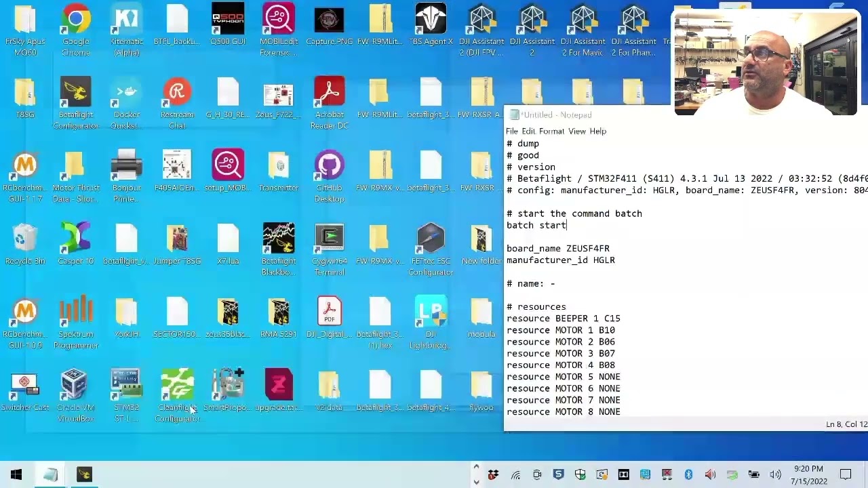Screen dimensions: 868x488
Task: Select TBS Agent X shortcut
Action: pyautogui.click(x=431, y=24)
